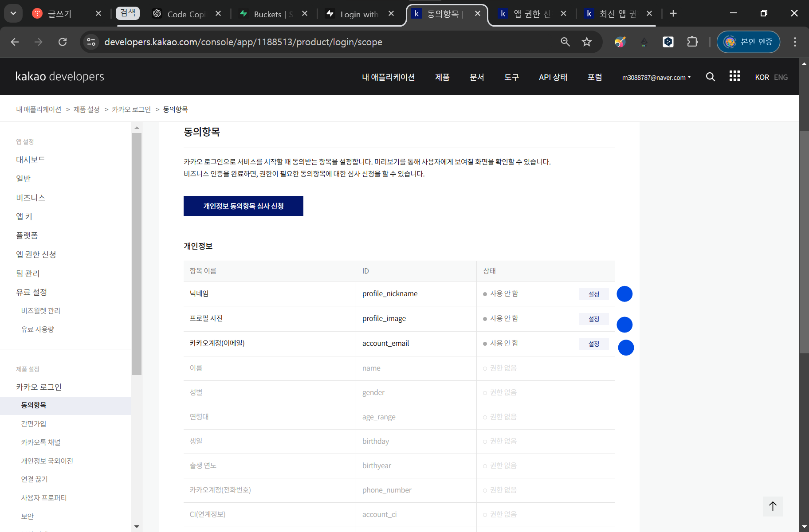Open Chrome's three-dot menu
The image size is (809, 532).
(x=795, y=42)
